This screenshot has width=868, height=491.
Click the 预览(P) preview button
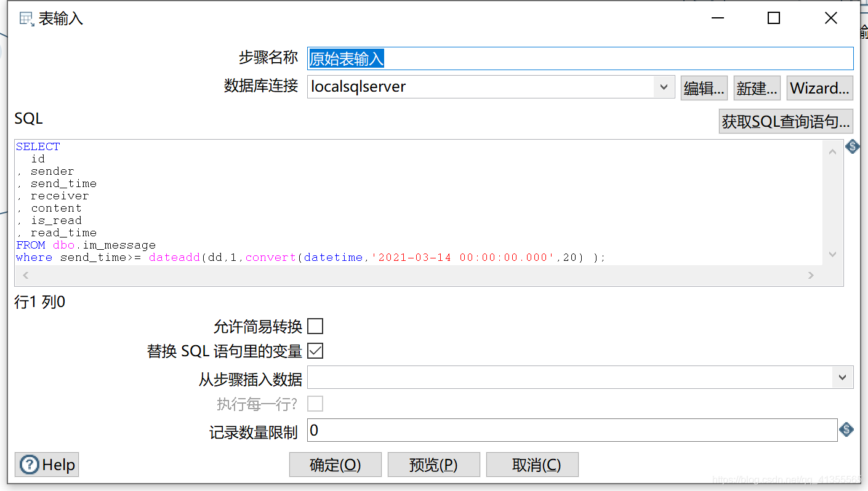point(434,465)
